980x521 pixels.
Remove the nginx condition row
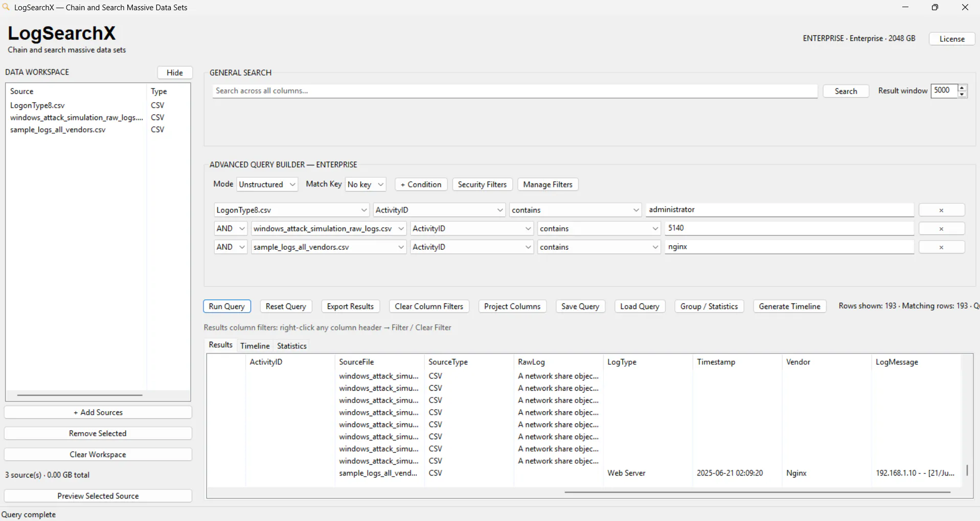(941, 247)
